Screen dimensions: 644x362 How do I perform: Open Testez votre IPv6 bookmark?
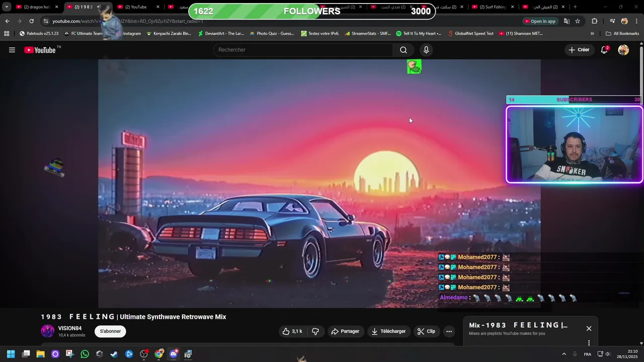tap(320, 34)
